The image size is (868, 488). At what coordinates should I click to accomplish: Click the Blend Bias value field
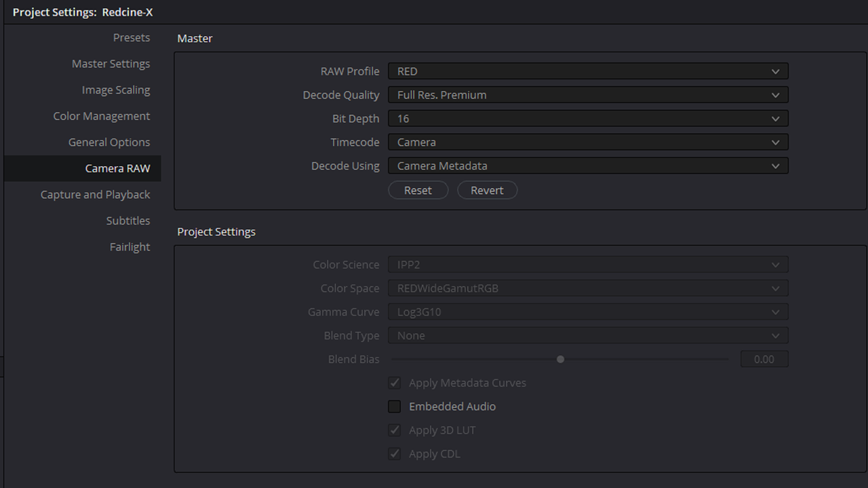point(764,359)
